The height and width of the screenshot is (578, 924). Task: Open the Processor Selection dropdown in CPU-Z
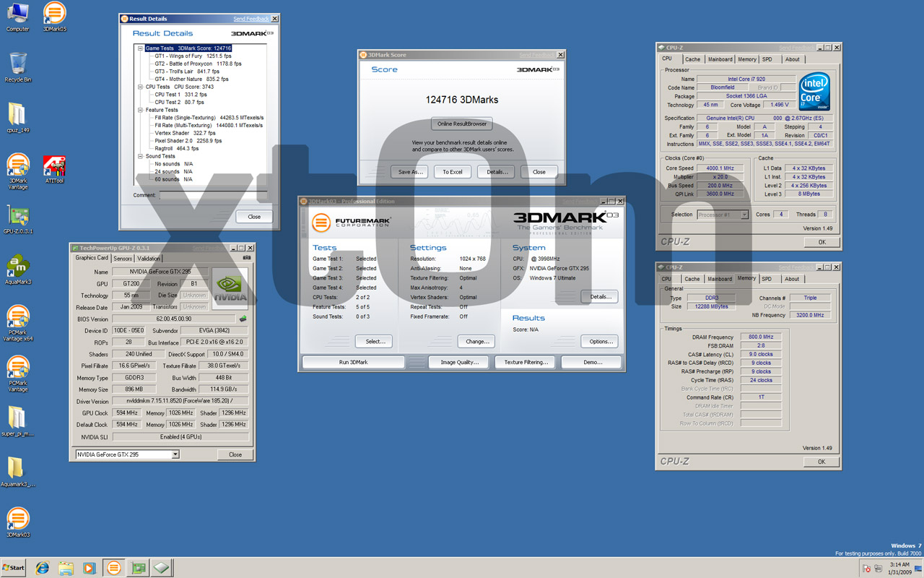(x=744, y=215)
